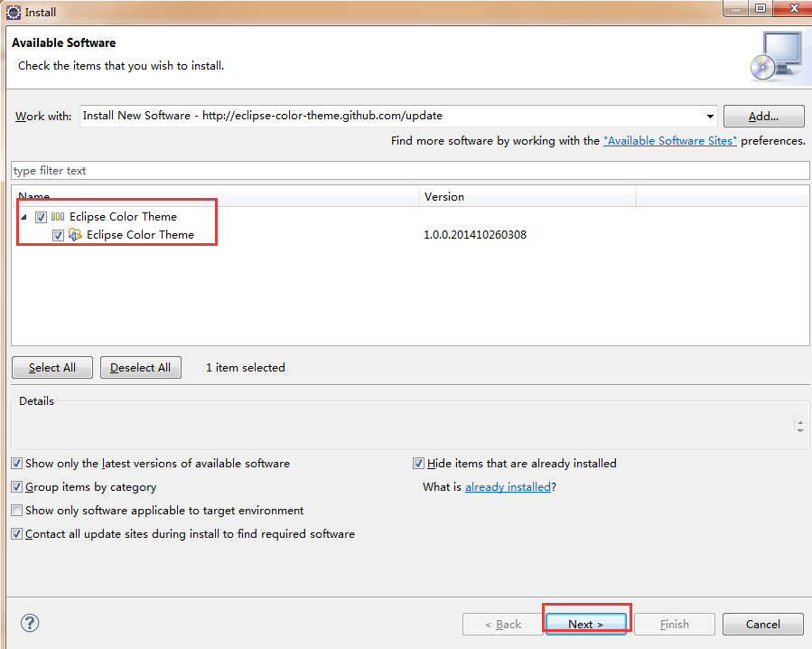
Task: Toggle Group items by category checkbox
Action: click(x=17, y=486)
